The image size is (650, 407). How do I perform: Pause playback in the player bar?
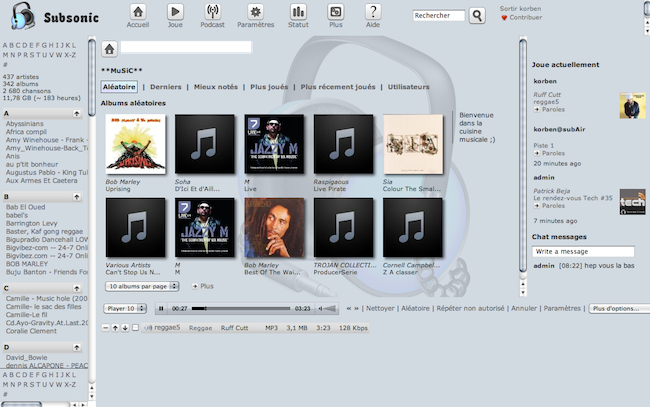point(161,308)
